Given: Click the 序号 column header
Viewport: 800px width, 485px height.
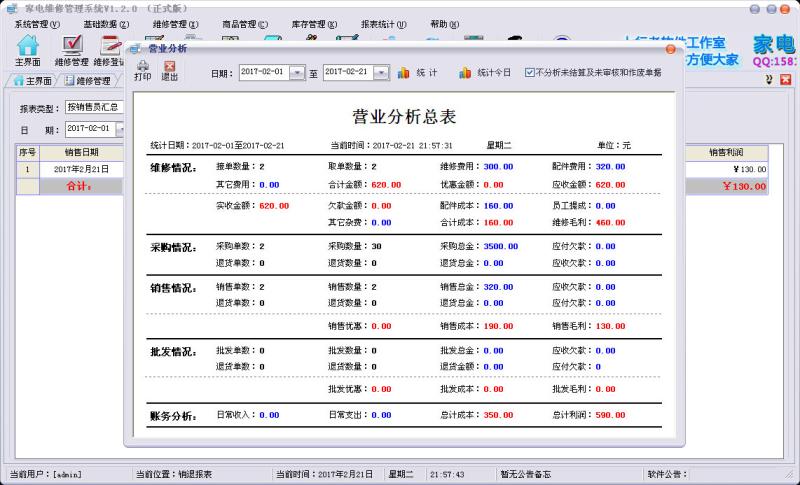Looking at the screenshot, I should tap(28, 152).
